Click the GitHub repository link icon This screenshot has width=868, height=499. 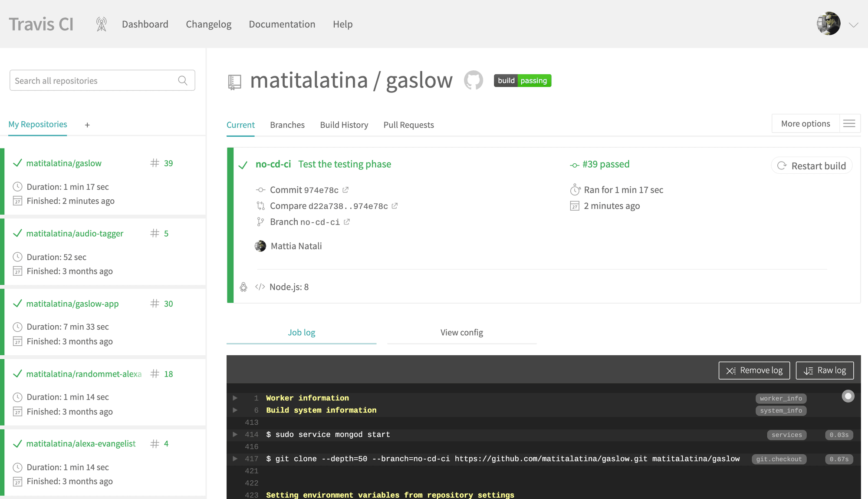(x=473, y=81)
